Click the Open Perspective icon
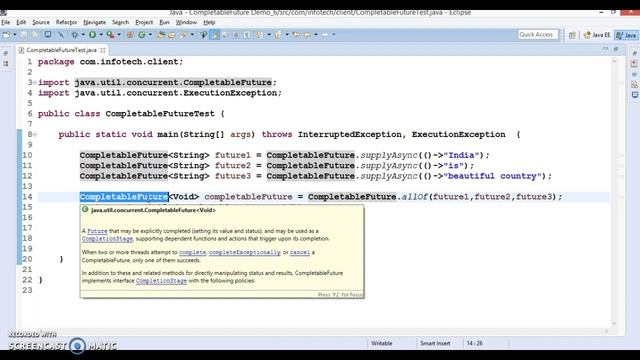This screenshot has width=640, height=360. point(572,35)
